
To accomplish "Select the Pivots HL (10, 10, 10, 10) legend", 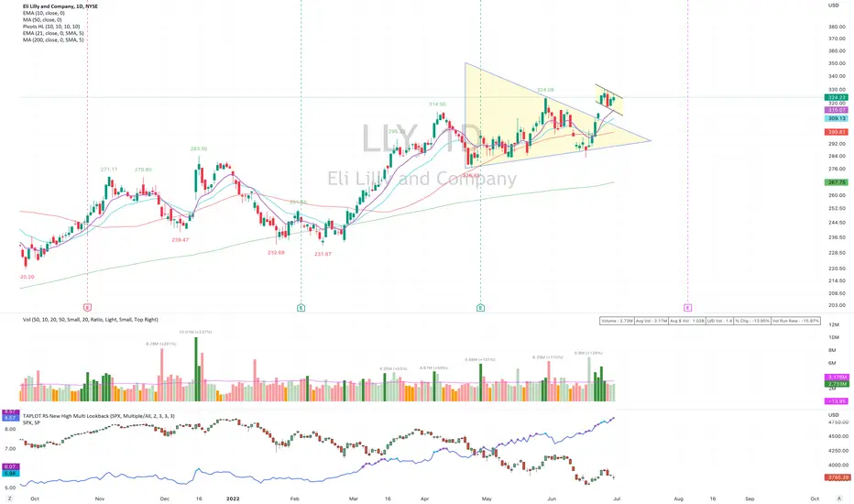I will pos(51,27).
